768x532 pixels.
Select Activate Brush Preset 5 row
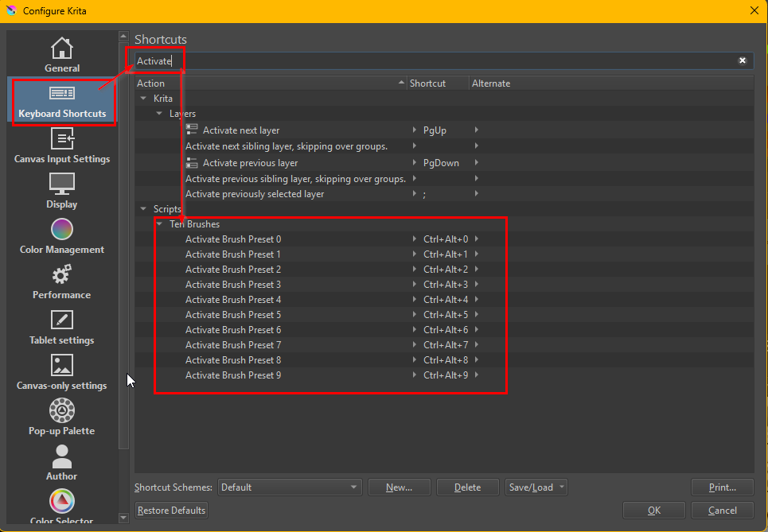click(233, 315)
